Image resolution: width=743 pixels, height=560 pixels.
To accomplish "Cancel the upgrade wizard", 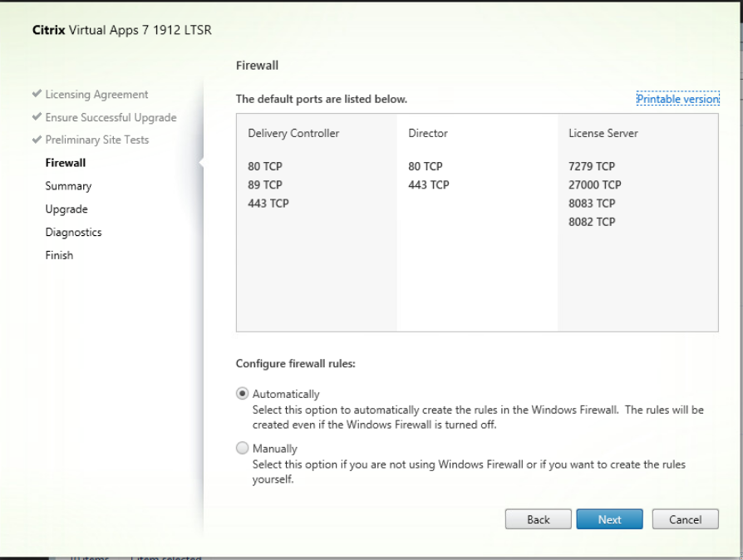I will click(685, 519).
